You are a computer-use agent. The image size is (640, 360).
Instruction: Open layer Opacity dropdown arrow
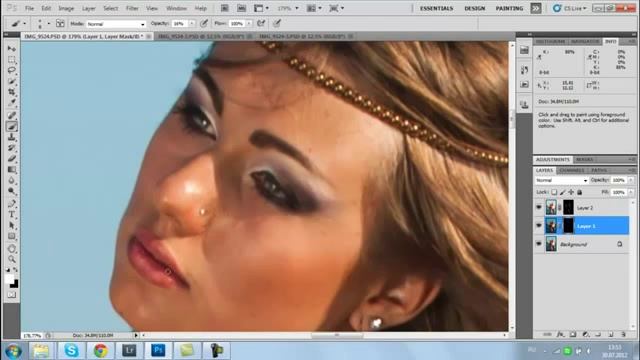click(x=631, y=180)
